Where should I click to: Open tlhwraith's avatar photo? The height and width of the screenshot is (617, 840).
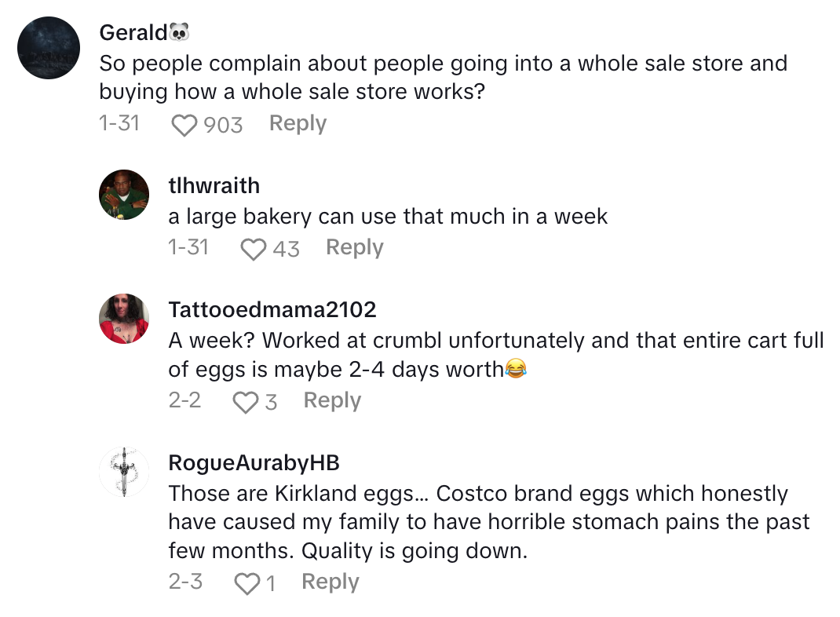click(124, 195)
